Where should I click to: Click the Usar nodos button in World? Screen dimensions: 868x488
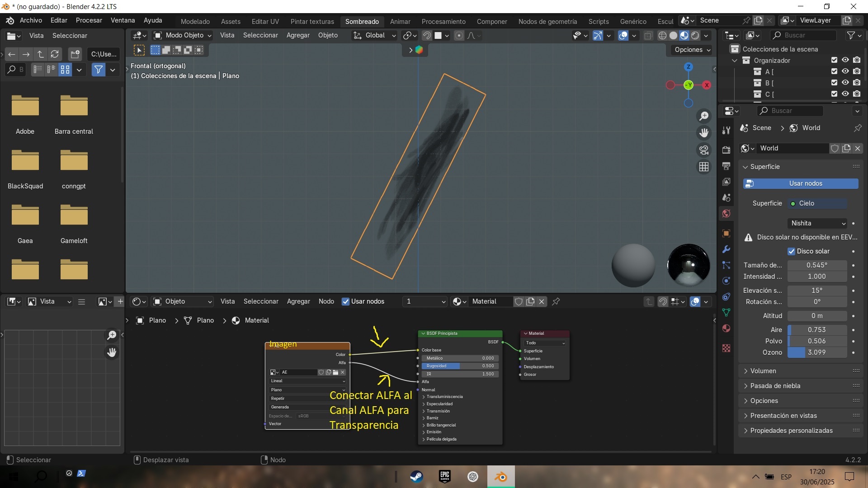click(x=801, y=183)
